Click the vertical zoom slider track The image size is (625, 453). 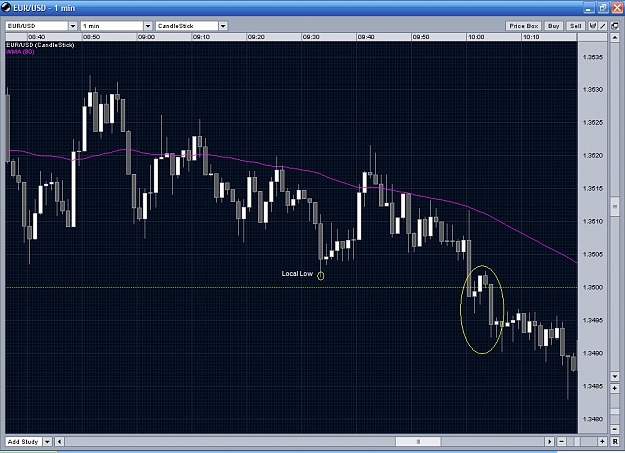pos(615,409)
